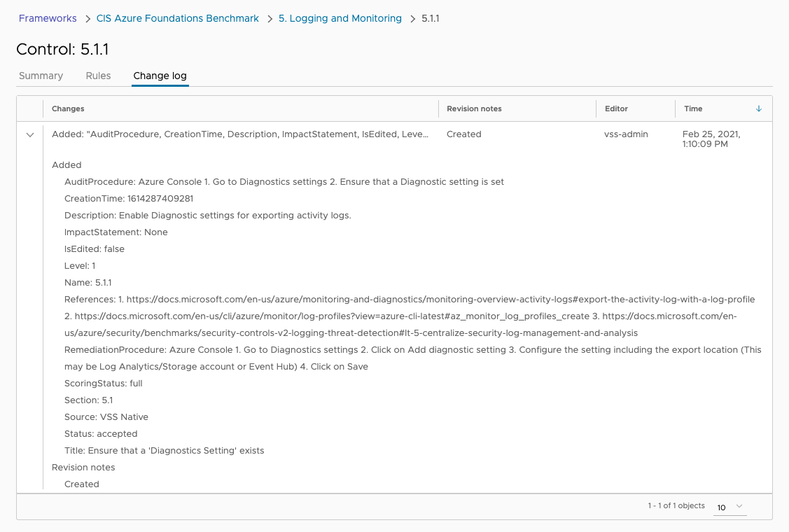Click the Changes column header
Viewport: 789px width, 532px height.
[68, 108]
